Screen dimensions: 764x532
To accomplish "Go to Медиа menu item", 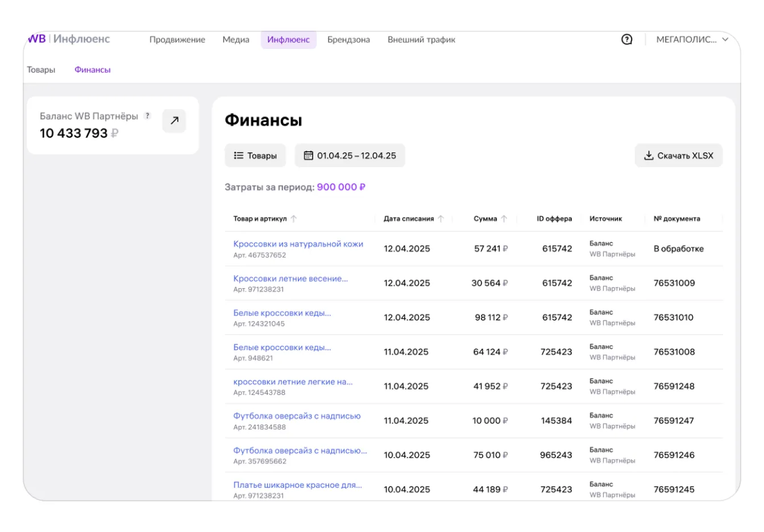I will 236,39.
